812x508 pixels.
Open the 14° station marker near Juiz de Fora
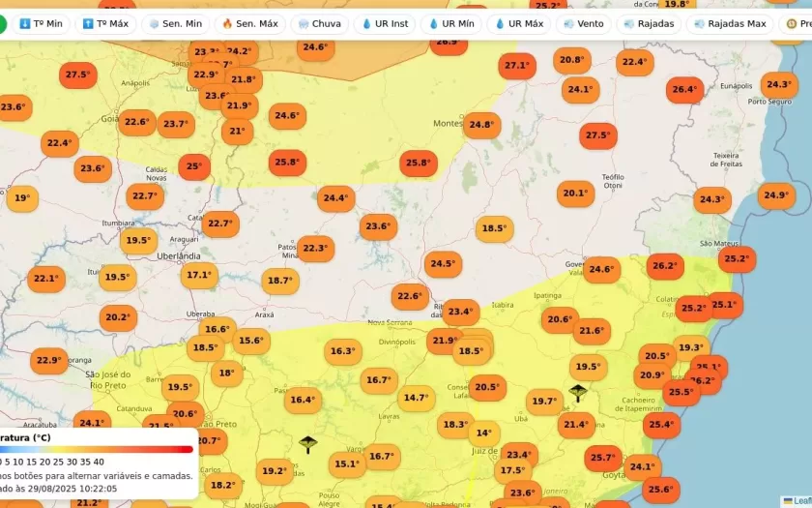(x=482, y=433)
